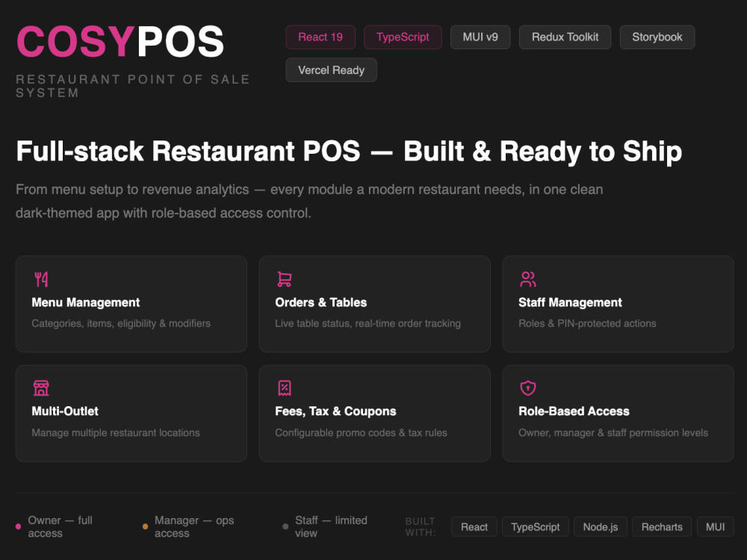This screenshot has height=560, width=747.
Task: Click the COSYPOS logo
Action: point(120,42)
